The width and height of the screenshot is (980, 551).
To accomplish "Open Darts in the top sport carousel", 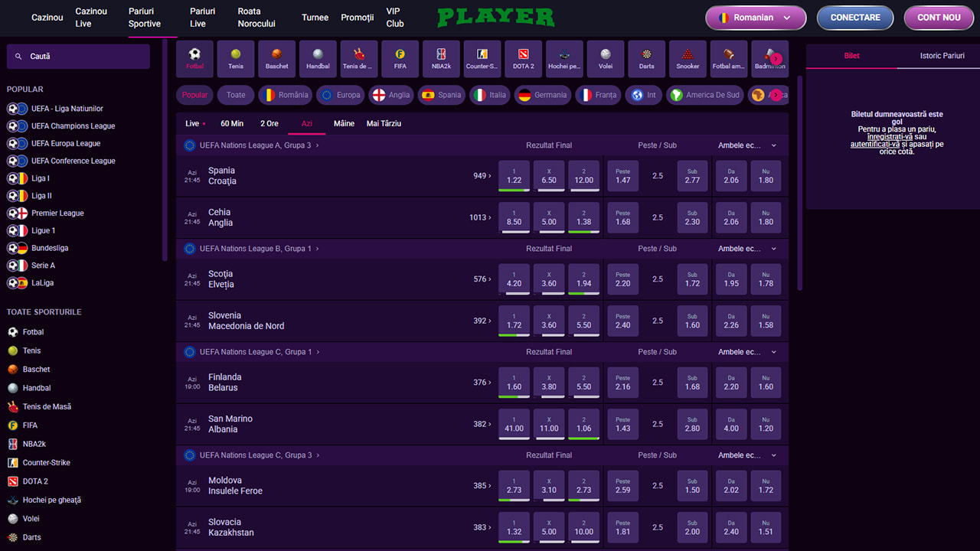I will (x=647, y=59).
